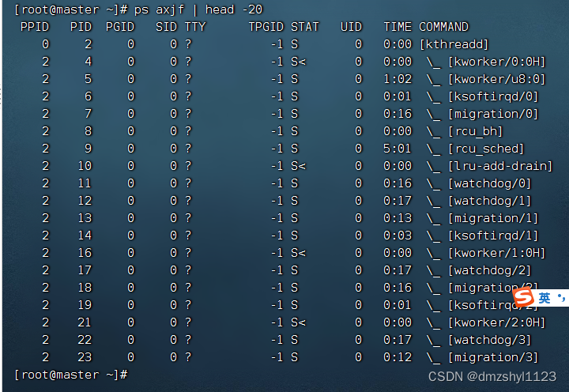Click the [watchdog/1] process entry
The width and height of the screenshot is (569, 392).
click(489, 201)
